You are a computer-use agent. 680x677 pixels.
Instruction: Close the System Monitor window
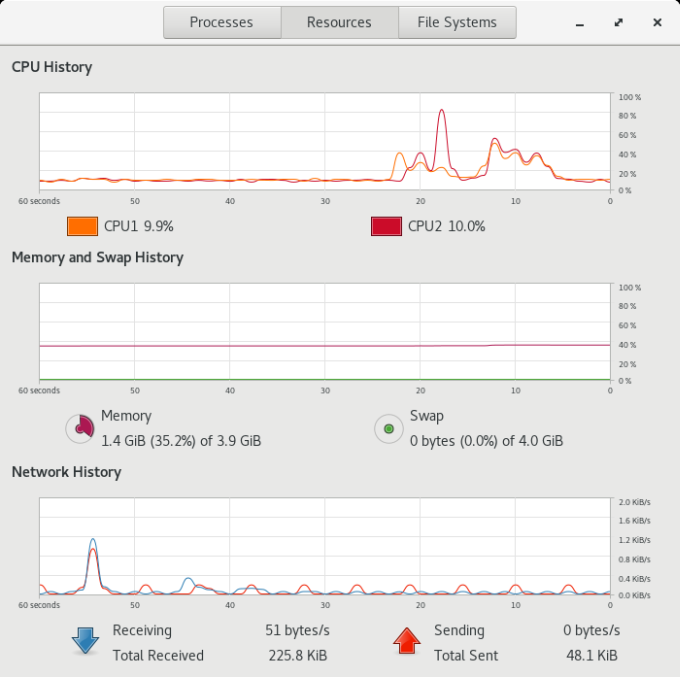(x=657, y=22)
